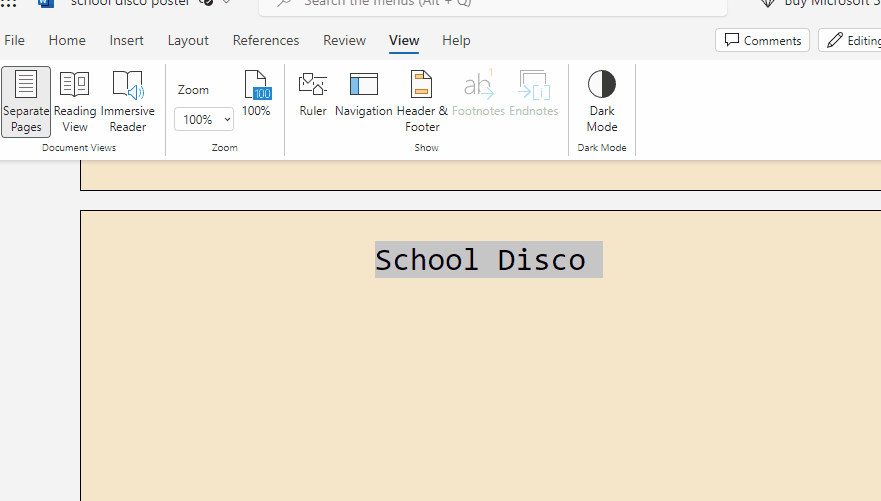Open Immersive Reader
The image size is (881, 501).
tap(128, 101)
